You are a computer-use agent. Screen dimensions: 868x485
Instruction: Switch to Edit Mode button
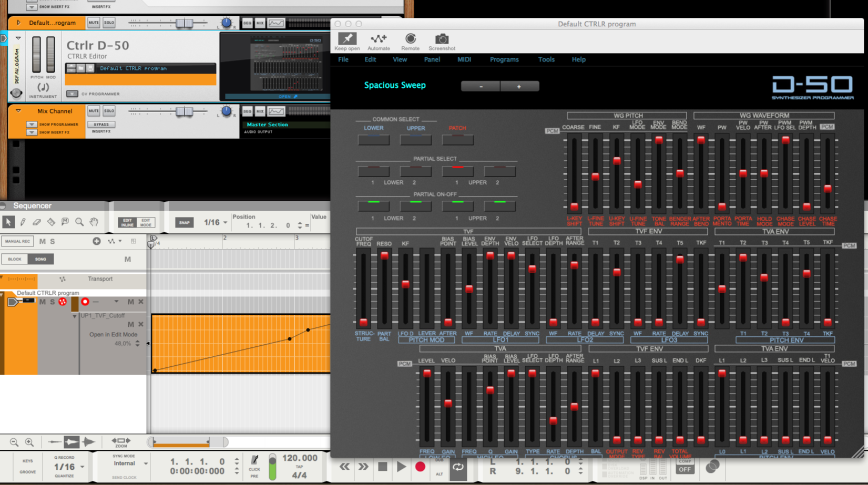click(x=146, y=222)
